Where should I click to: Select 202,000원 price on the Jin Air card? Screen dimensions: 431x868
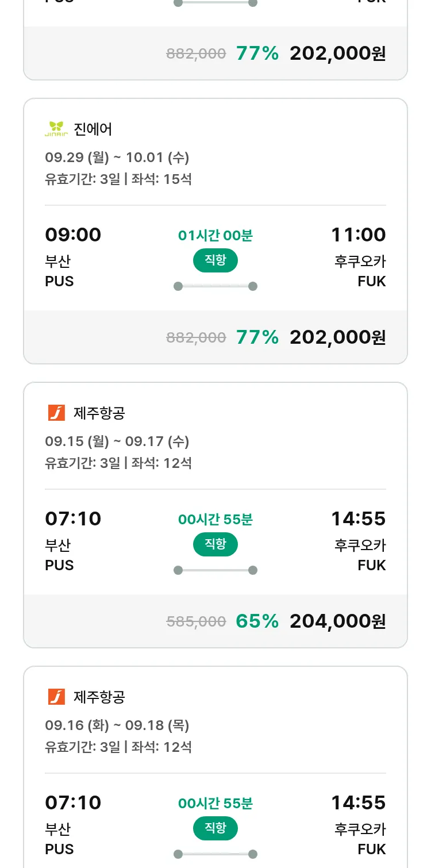[337, 337]
